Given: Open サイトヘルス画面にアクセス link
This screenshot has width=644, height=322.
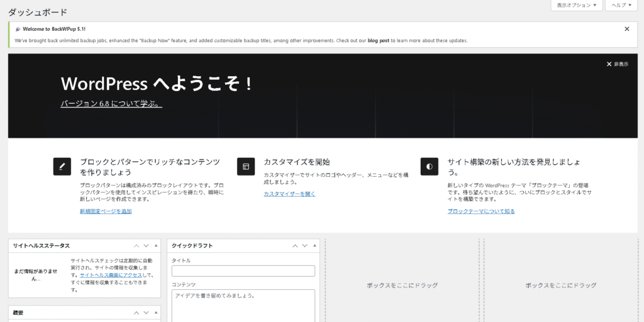Looking at the screenshot, I should (x=111, y=275).
